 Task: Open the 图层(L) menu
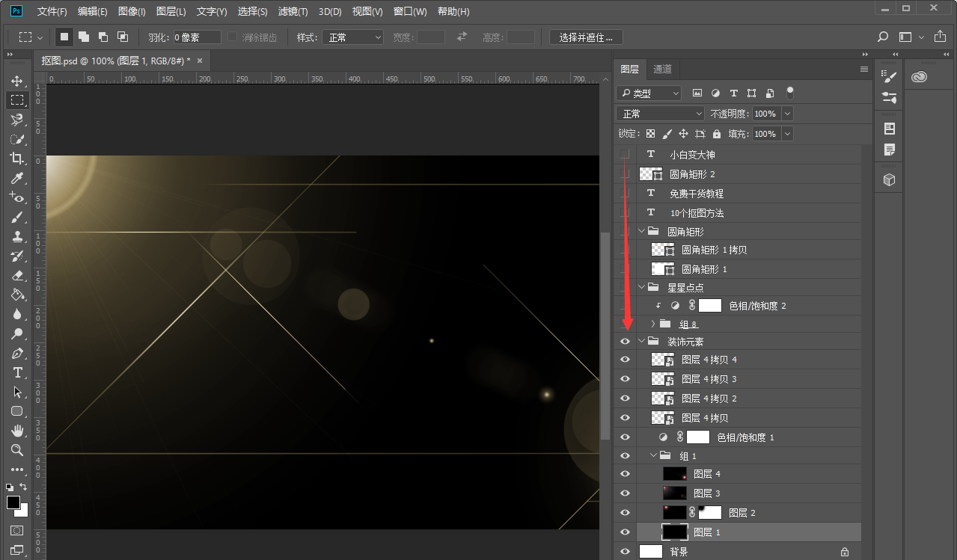[x=171, y=11]
